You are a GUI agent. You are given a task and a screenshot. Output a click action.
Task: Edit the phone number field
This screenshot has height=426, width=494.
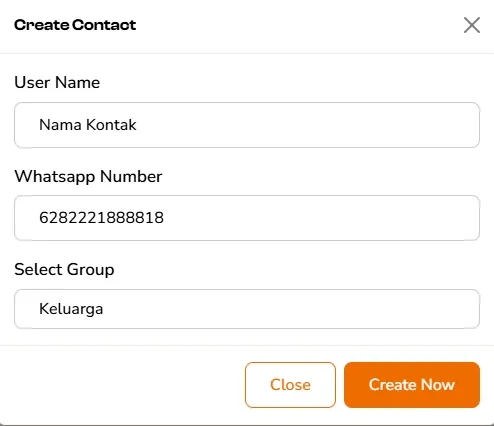(247, 218)
